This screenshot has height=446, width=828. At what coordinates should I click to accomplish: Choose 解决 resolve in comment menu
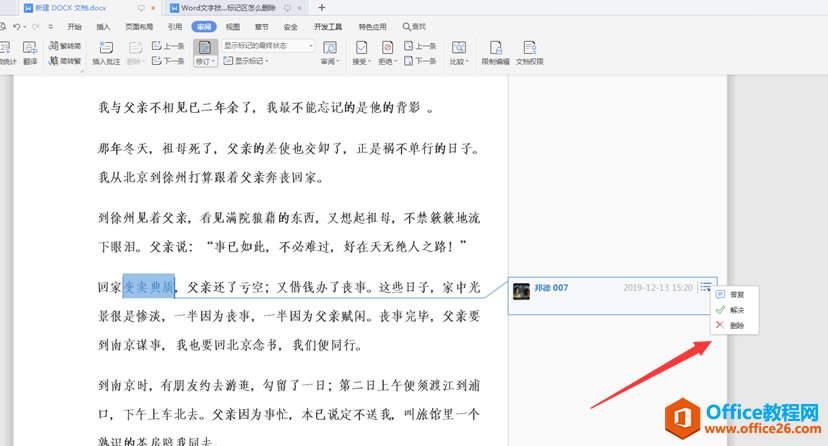(734, 310)
